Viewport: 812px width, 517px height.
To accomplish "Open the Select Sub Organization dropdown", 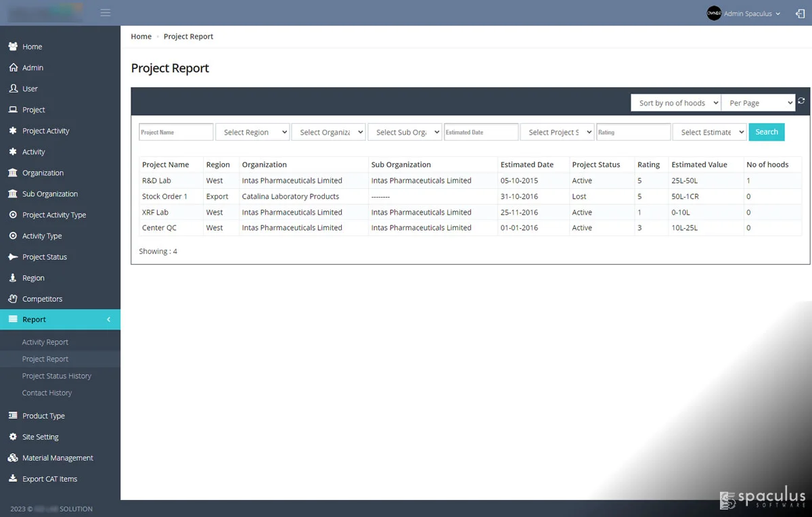I will (405, 132).
